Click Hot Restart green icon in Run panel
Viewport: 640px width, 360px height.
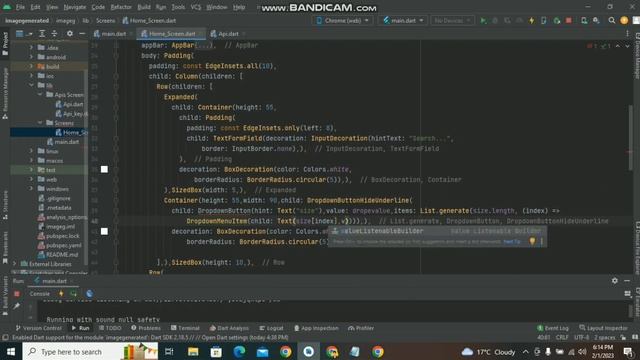[x=73, y=293]
